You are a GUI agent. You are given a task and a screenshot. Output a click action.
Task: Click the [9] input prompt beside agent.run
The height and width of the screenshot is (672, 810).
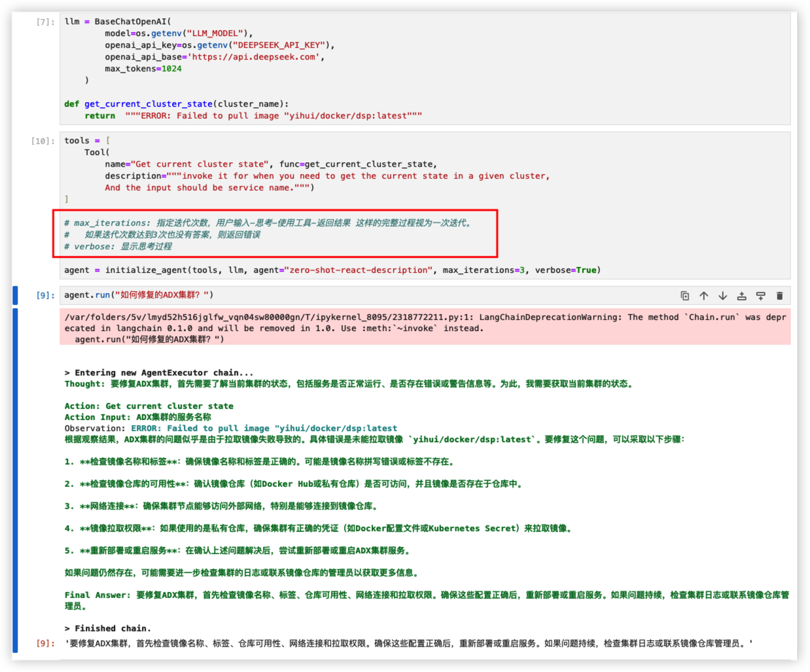(45, 296)
